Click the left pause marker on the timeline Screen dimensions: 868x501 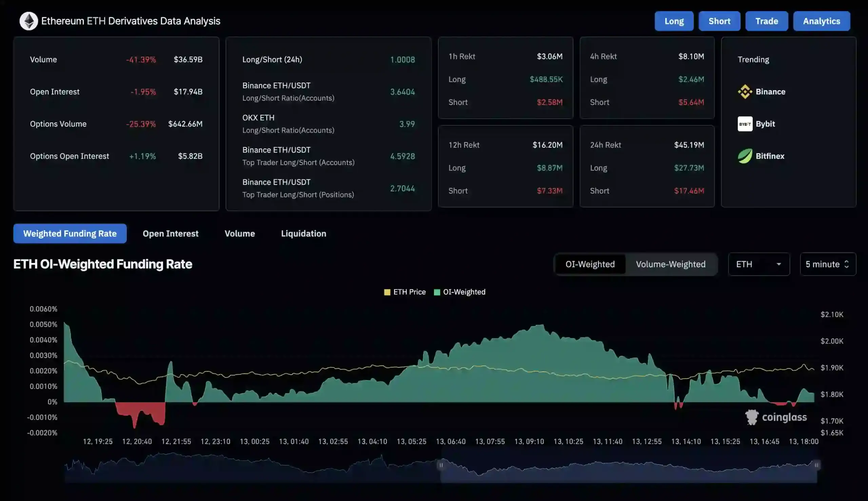[442, 464]
